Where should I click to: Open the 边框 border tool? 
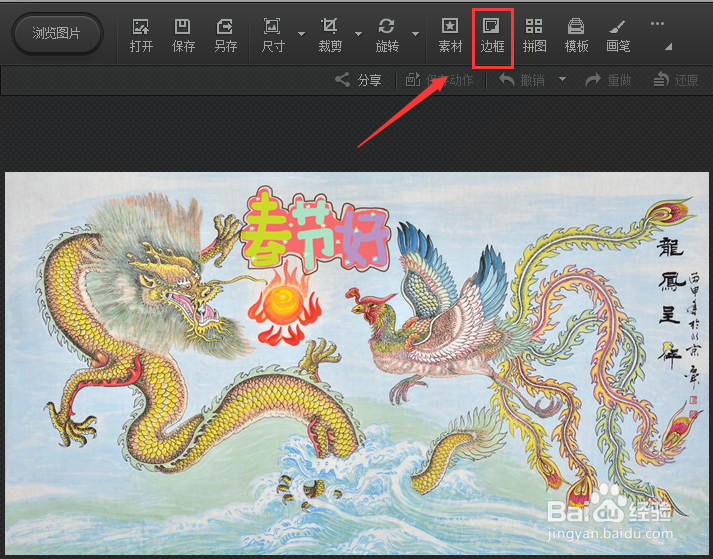[x=492, y=35]
